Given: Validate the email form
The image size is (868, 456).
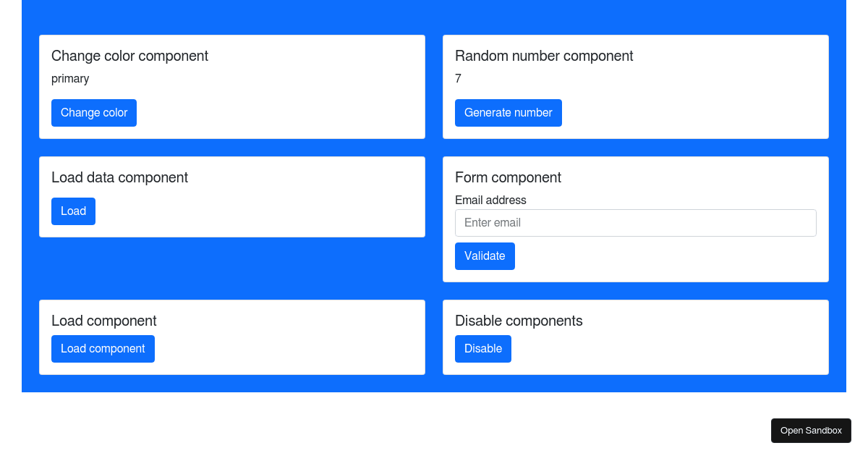Looking at the screenshot, I should [x=485, y=256].
